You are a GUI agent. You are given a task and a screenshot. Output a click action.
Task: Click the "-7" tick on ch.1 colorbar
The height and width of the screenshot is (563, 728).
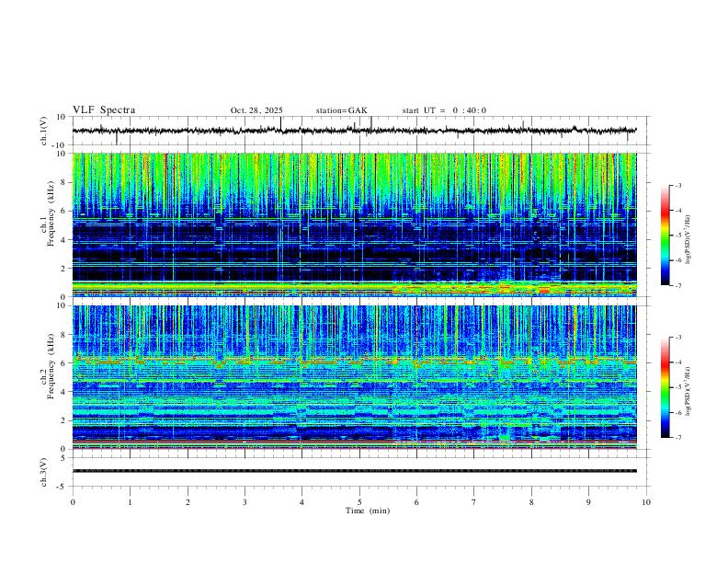[x=678, y=285]
